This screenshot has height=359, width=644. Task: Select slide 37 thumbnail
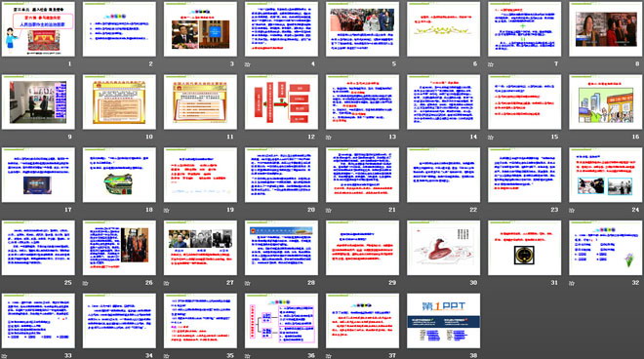[362, 320]
